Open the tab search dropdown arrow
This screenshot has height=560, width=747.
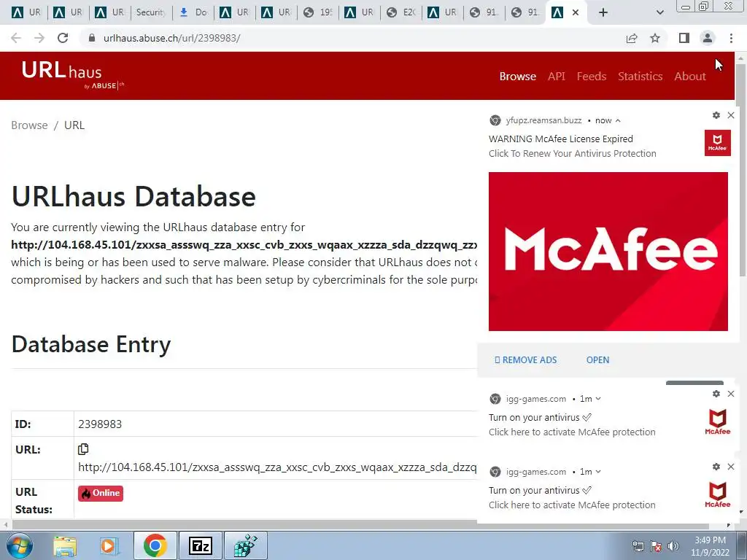[x=659, y=13]
